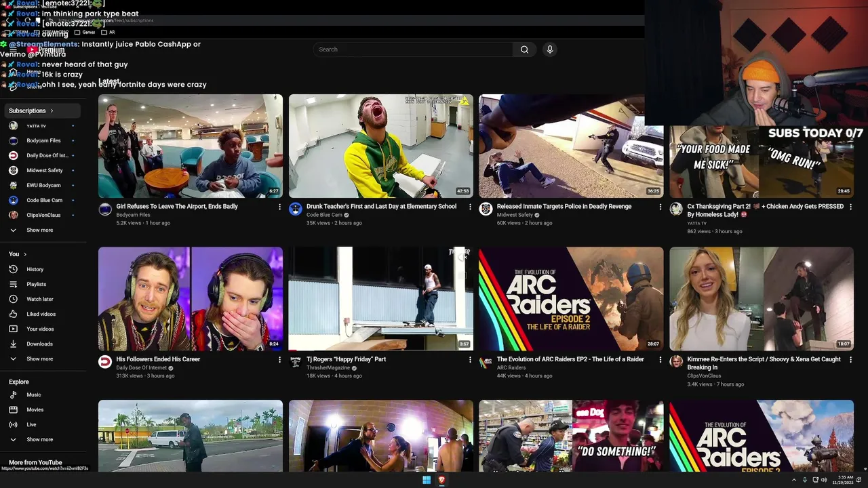This screenshot has height=488, width=868.
Task: Open the ThrasherMagazine avatar beside Tj Rogers video
Action: click(x=295, y=362)
